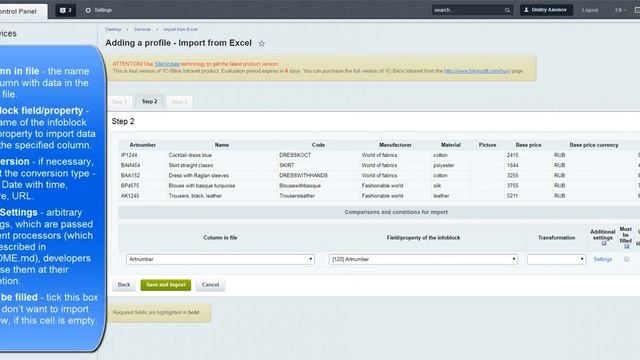Click the search magnifier icon
Viewport: 640px width, 360px height.
(507, 10)
